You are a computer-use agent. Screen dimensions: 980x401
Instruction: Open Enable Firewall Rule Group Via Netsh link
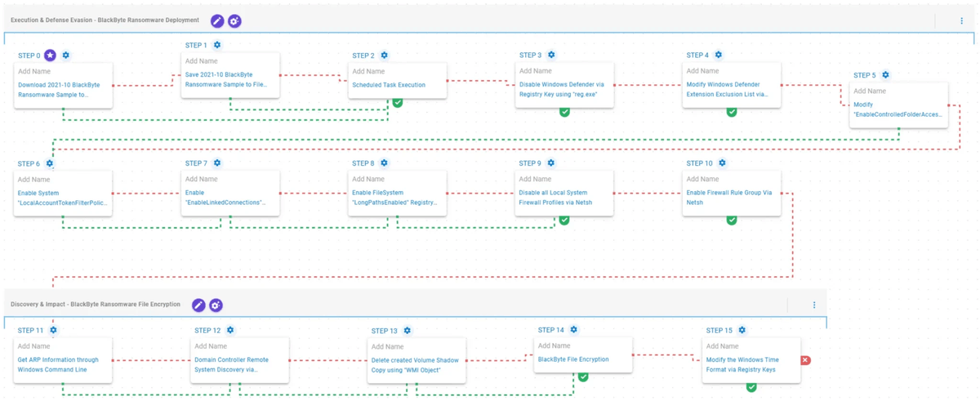click(x=729, y=198)
